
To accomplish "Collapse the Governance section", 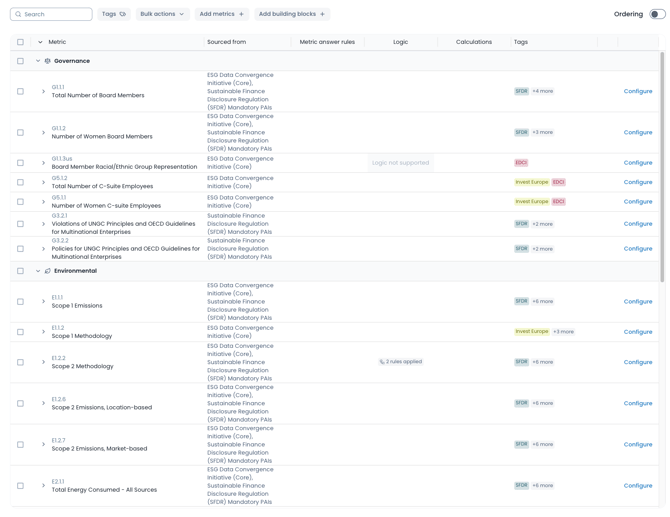I will point(38,61).
